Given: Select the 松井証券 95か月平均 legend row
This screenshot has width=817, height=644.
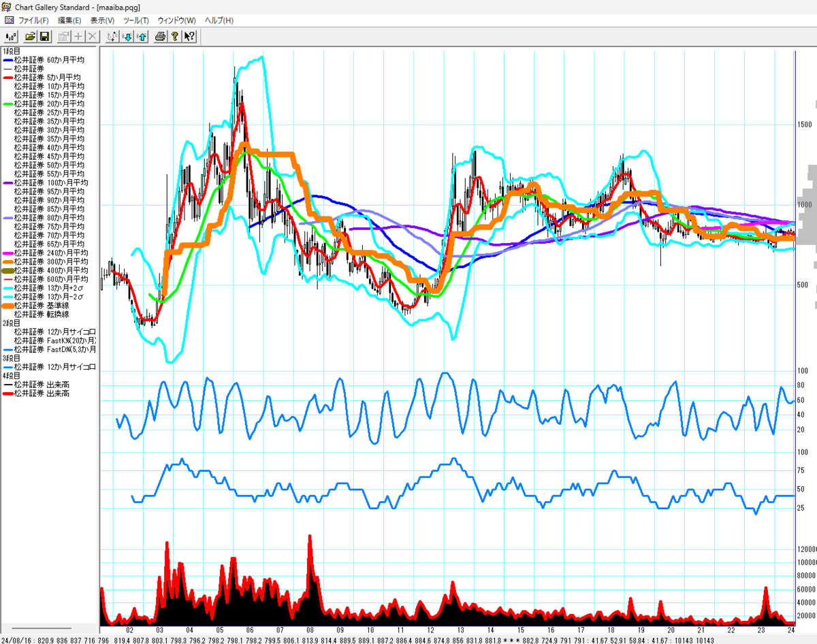Looking at the screenshot, I should [49, 191].
